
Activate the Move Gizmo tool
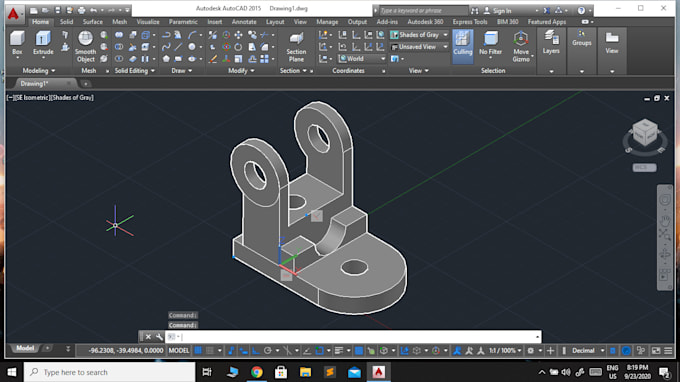(521, 47)
